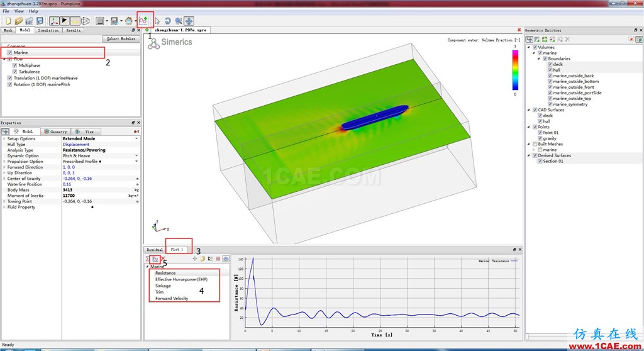Open the Dynamic Option dropdown arrow

click(136, 156)
